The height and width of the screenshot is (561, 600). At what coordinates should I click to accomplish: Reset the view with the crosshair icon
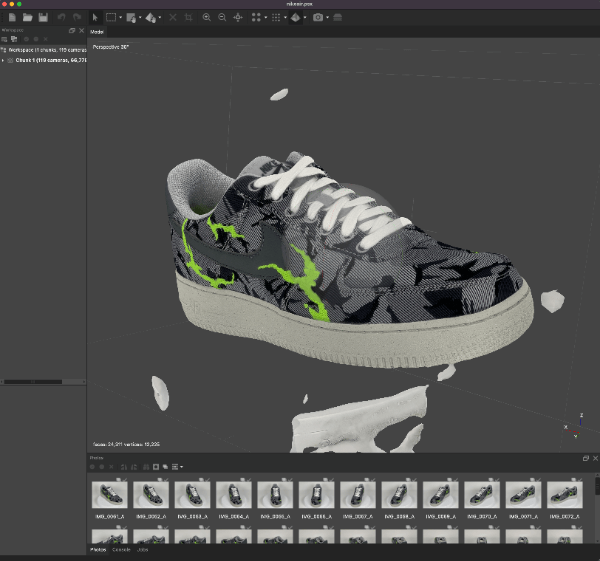pos(237,18)
